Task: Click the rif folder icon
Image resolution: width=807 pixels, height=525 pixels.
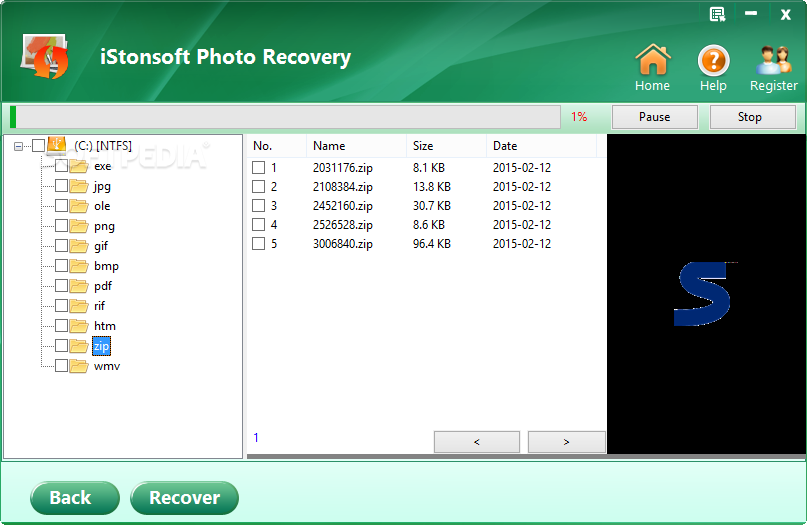Action: (79, 306)
